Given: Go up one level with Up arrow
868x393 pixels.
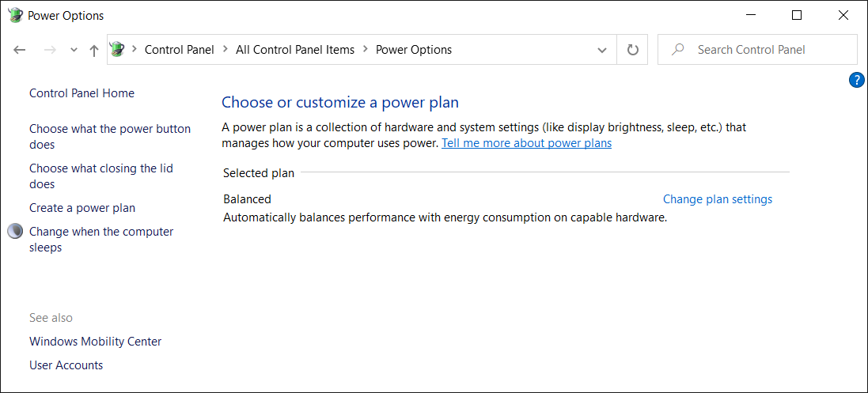Looking at the screenshot, I should [x=94, y=50].
